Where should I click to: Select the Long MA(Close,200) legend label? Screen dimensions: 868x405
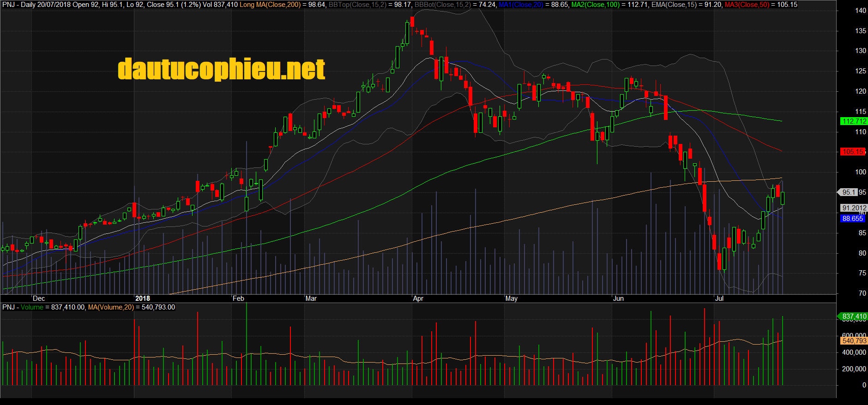270,5
